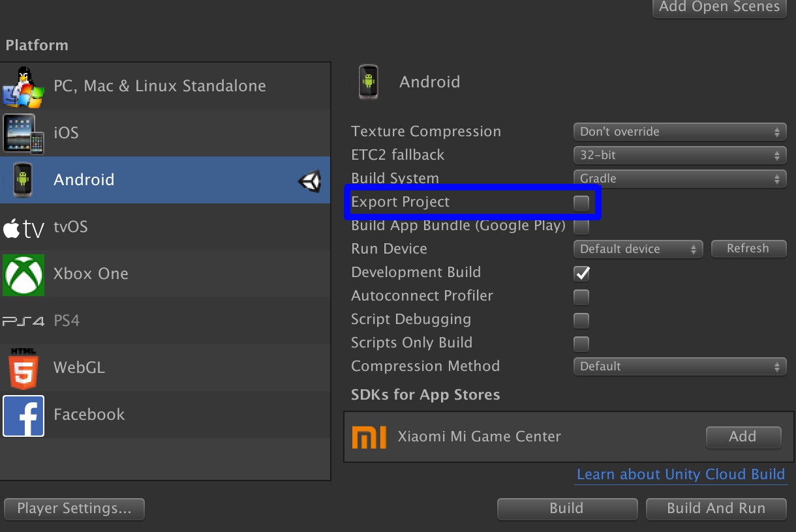This screenshot has width=796, height=532.
Task: Click the Run Device label
Action: 389,249
